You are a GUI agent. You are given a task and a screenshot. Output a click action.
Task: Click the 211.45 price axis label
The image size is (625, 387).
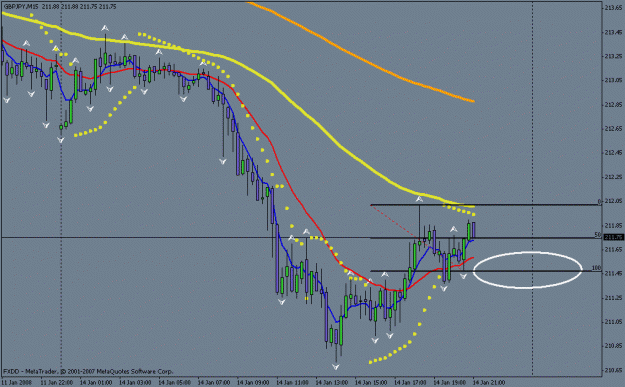tap(613, 273)
